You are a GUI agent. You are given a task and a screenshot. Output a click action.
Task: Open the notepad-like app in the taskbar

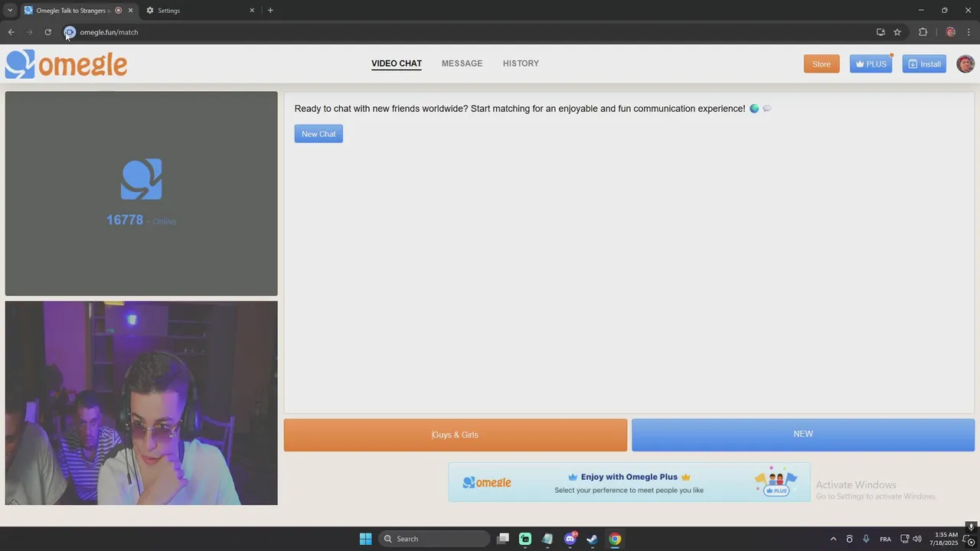tap(547, 539)
